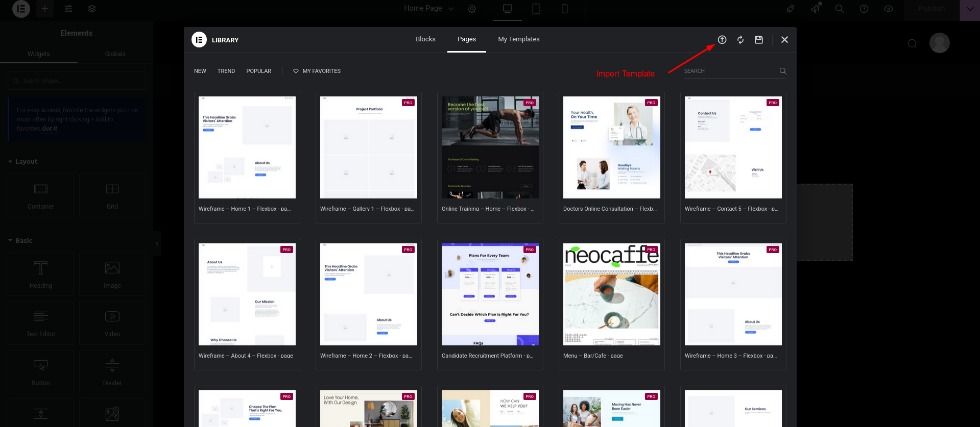Click the Add Element plus icon

pyautogui.click(x=45, y=9)
